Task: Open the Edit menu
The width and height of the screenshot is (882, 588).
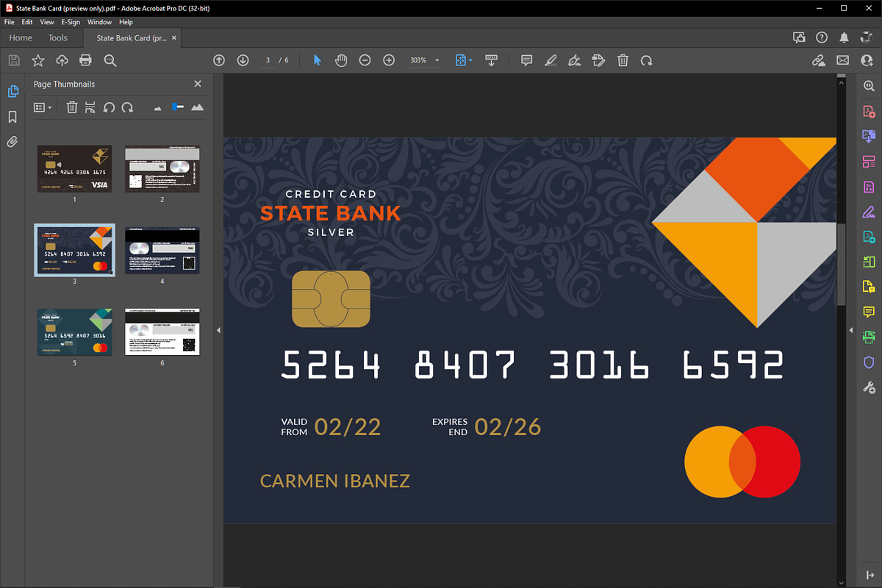Action: 27,22
